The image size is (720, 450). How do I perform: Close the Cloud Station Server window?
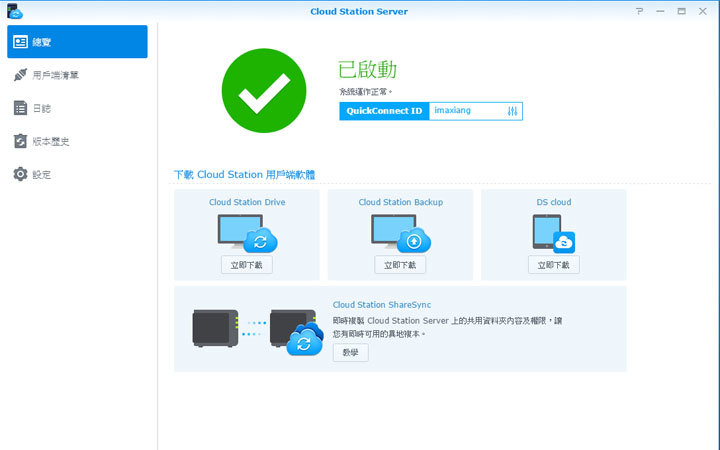(x=703, y=11)
